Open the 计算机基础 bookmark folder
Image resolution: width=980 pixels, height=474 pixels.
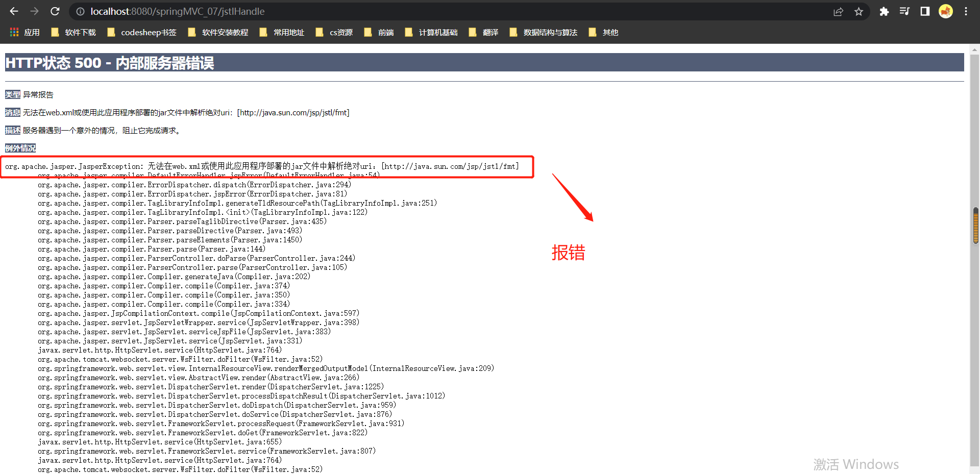[x=431, y=32]
